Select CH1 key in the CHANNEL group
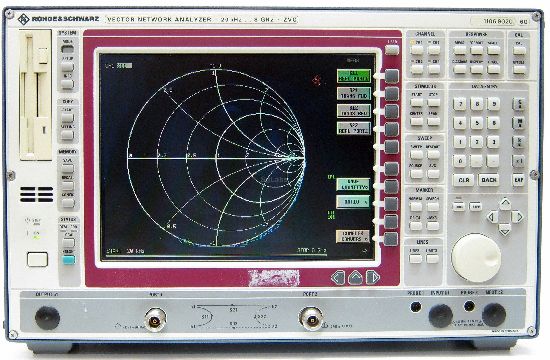This screenshot has width=550, height=360. [417, 50]
